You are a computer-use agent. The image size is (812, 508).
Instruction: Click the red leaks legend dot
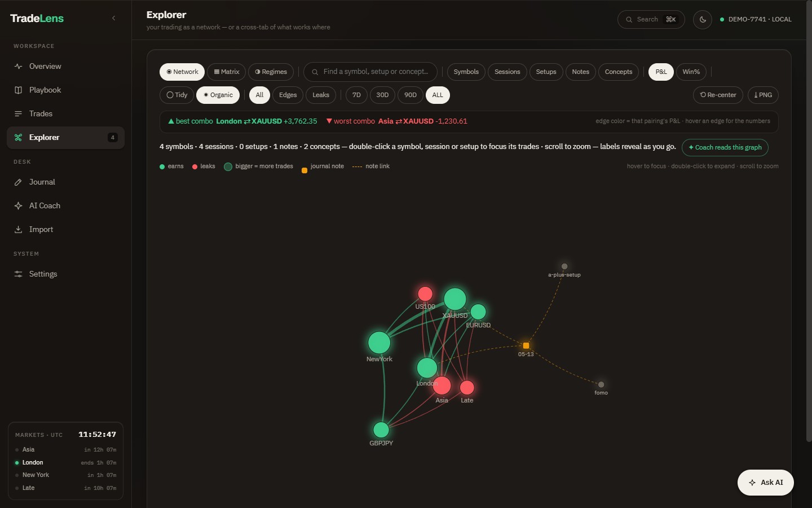coord(195,167)
